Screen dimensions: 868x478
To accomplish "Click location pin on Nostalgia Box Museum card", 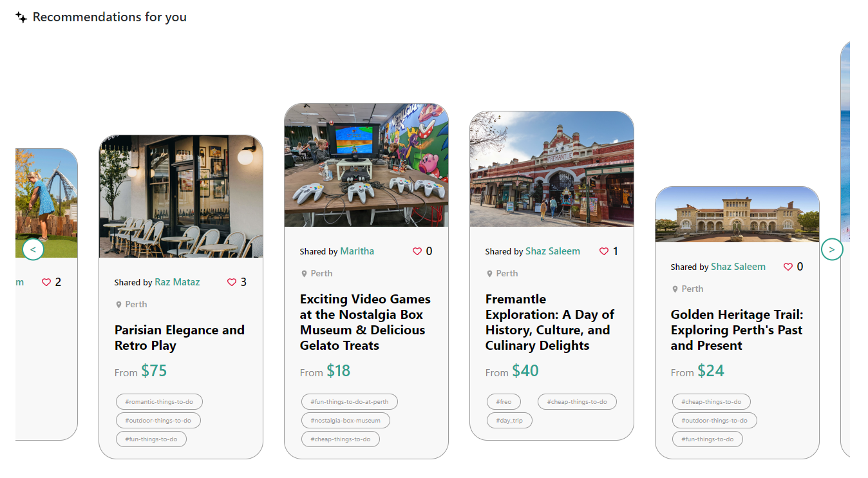I will pyautogui.click(x=304, y=274).
